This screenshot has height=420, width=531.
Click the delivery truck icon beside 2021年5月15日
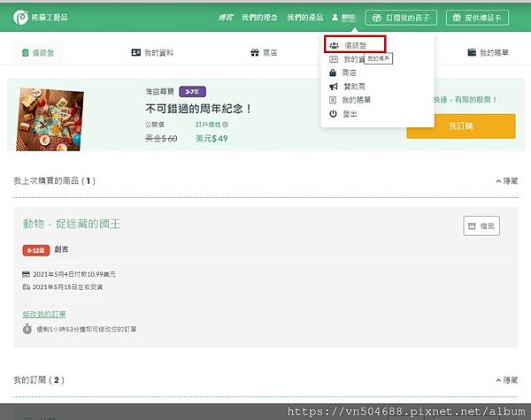(x=26, y=287)
